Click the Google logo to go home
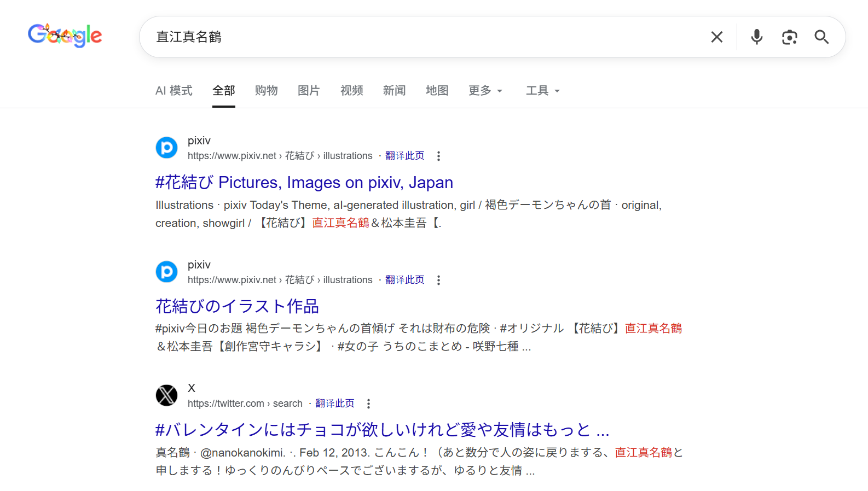Viewport: 868px width, 491px height. click(65, 36)
